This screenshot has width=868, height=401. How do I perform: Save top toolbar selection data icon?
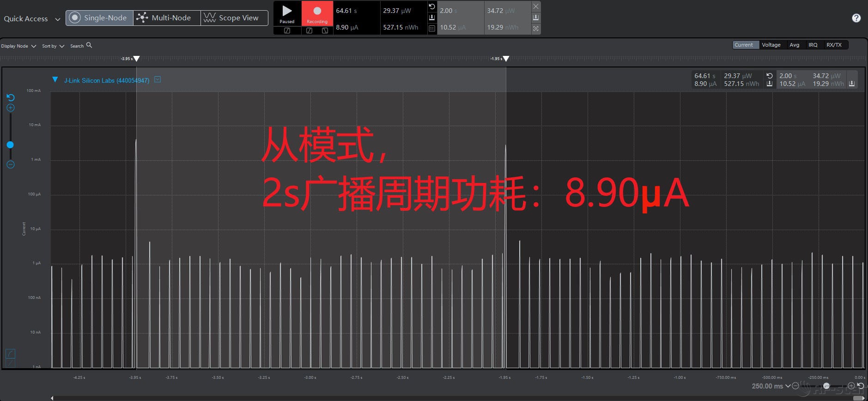coord(535,18)
